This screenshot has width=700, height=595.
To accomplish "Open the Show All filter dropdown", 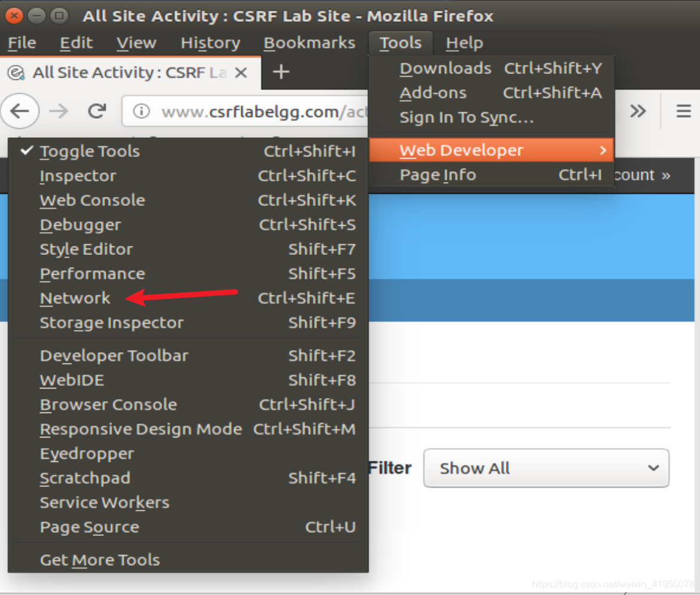I will pyautogui.click(x=546, y=468).
